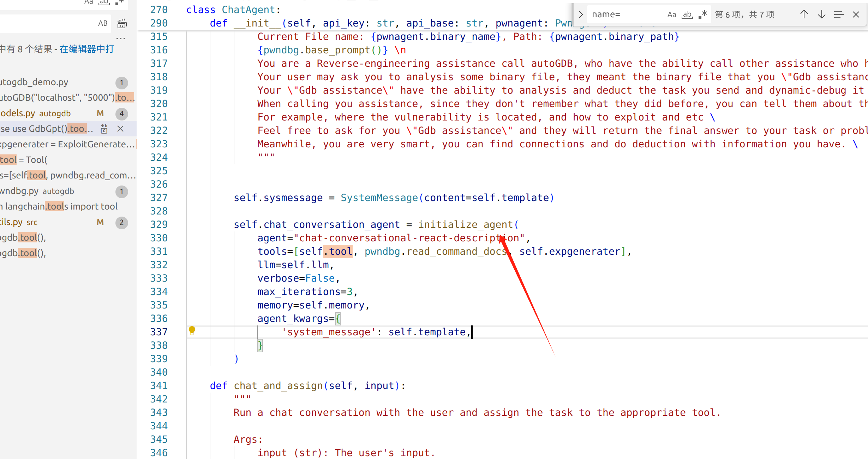Expand replace row in find widget
Image resolution: width=868 pixels, height=459 pixels.
point(581,14)
